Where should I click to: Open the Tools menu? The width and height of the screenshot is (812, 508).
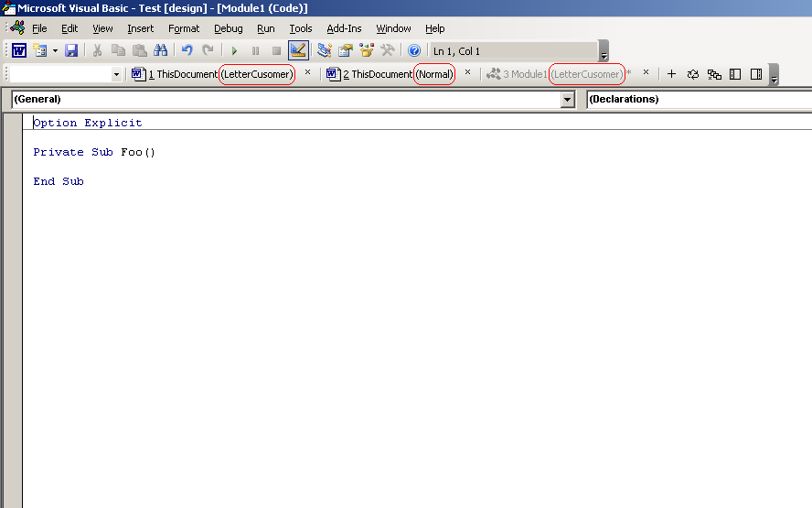[300, 28]
